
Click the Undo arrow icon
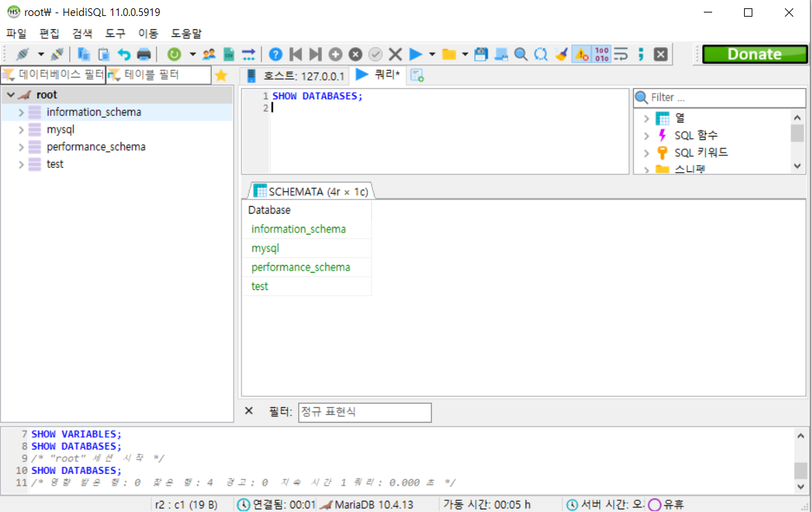123,54
